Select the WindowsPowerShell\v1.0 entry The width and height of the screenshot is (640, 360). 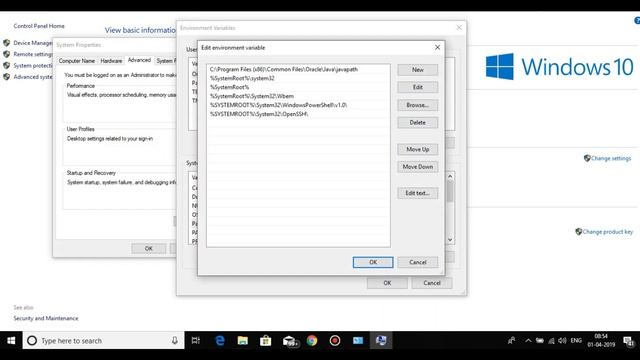[x=298, y=105]
